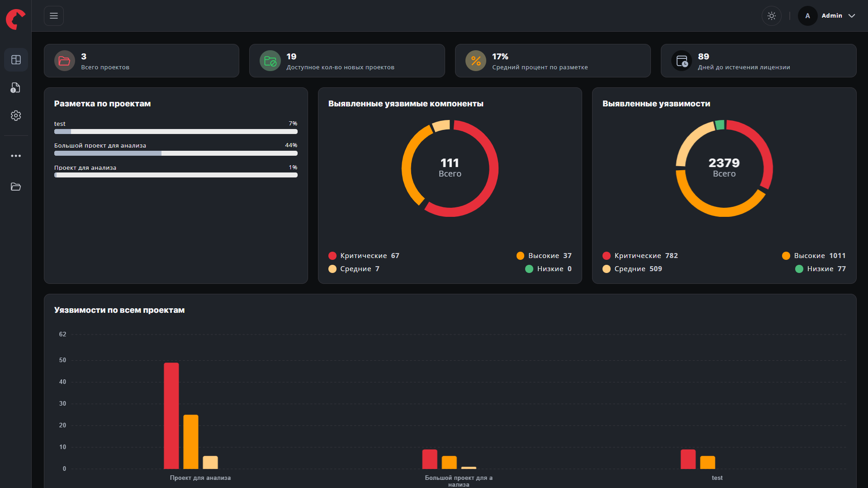Click the '2379 Всего' donut center
The width and height of the screenshot is (868, 488).
point(724,168)
